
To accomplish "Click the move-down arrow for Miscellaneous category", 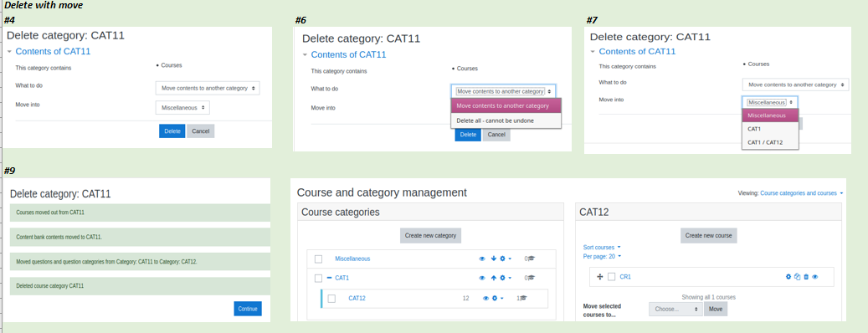I will pos(493,259).
